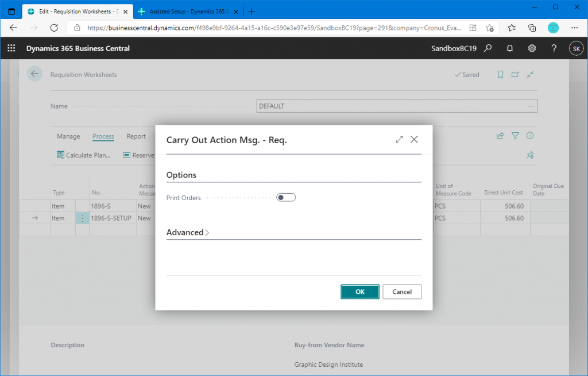Expand the Advanced section
The image size is (588, 376).
tap(188, 233)
